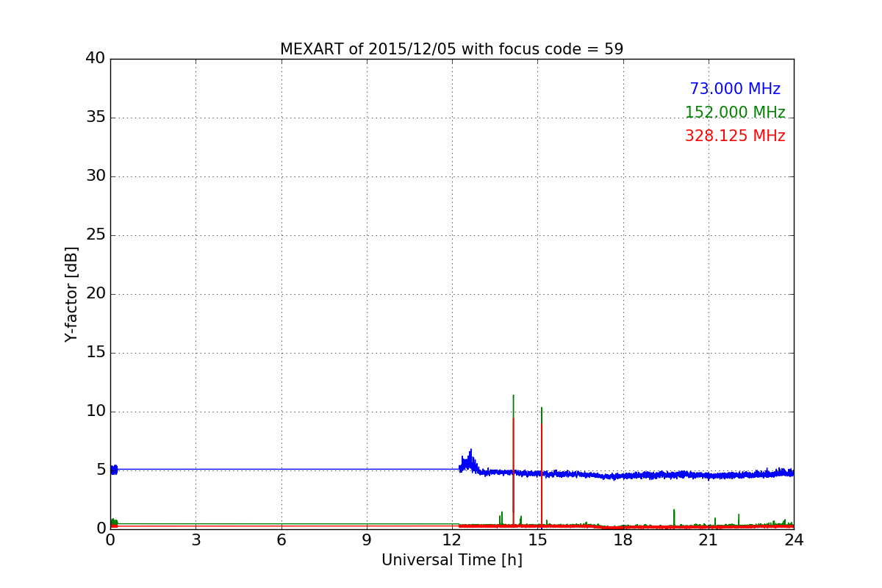This screenshot has width=882, height=588.
Task: Click x-axis tick label '18'
Action: (x=623, y=540)
